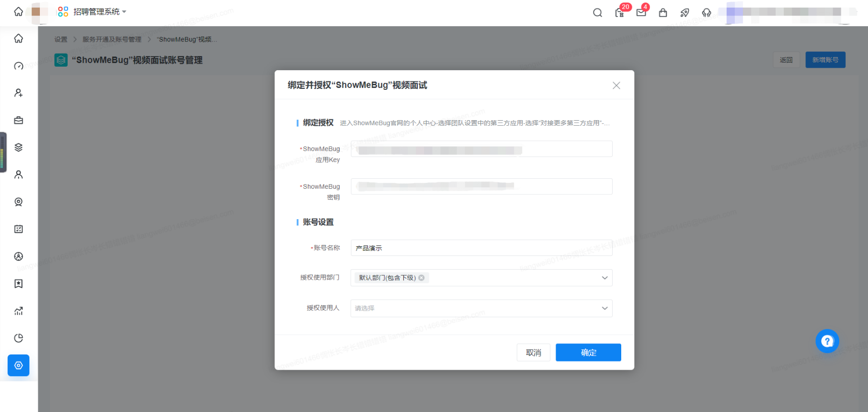This screenshot has width=868, height=412.
Task: Expand the 授权使用人 dropdown
Action: (605, 308)
